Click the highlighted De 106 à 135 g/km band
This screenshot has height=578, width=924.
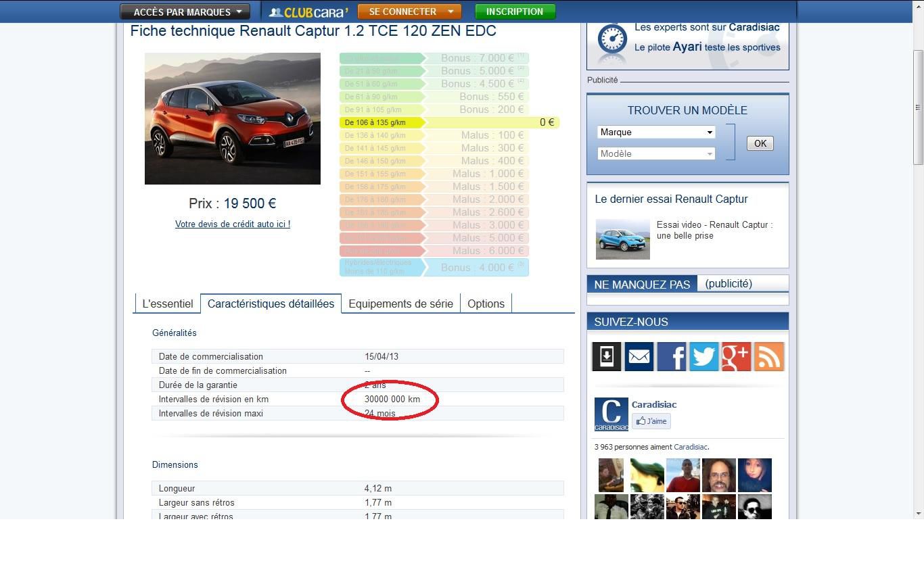tap(449, 122)
